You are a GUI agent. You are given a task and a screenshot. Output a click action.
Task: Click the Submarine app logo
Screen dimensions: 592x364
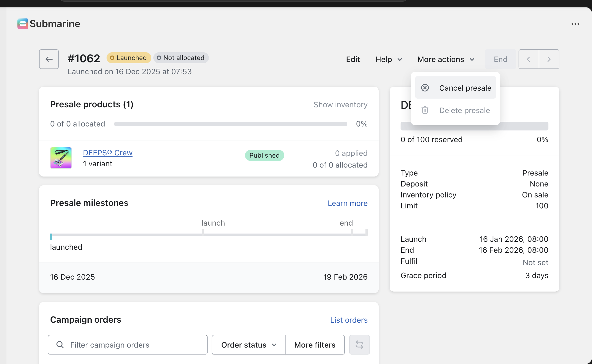tap(23, 24)
